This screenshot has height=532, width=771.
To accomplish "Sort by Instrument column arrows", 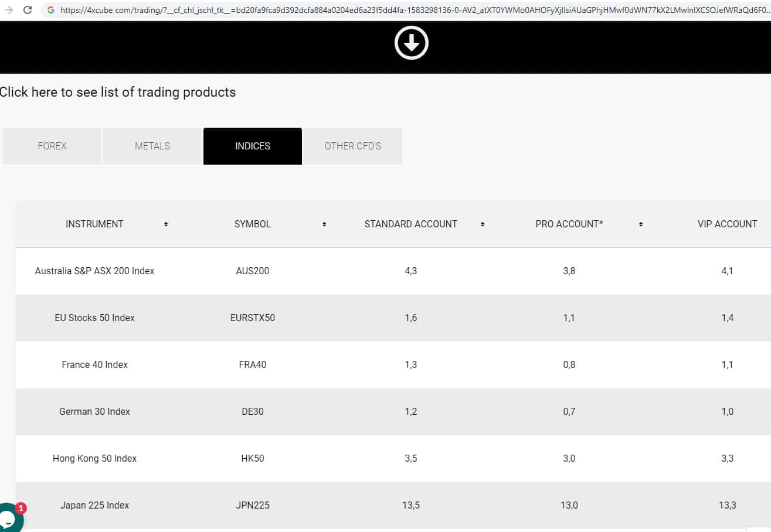I will (166, 224).
